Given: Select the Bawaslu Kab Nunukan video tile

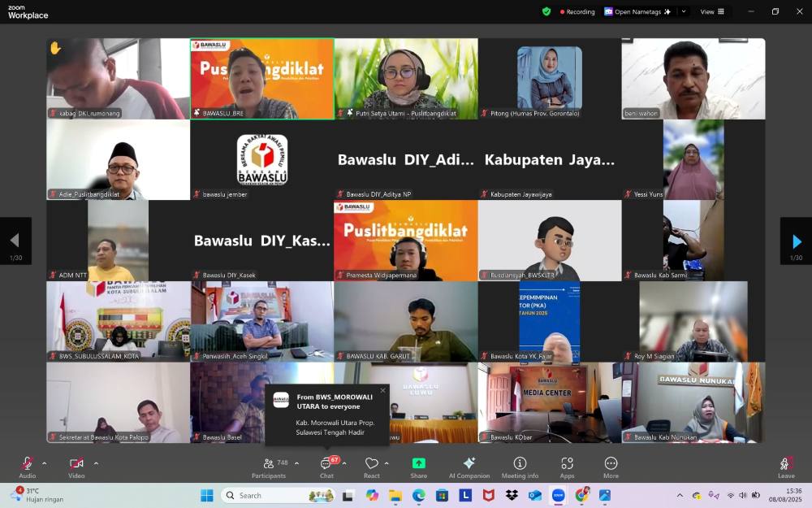Looking at the screenshot, I should tap(693, 402).
